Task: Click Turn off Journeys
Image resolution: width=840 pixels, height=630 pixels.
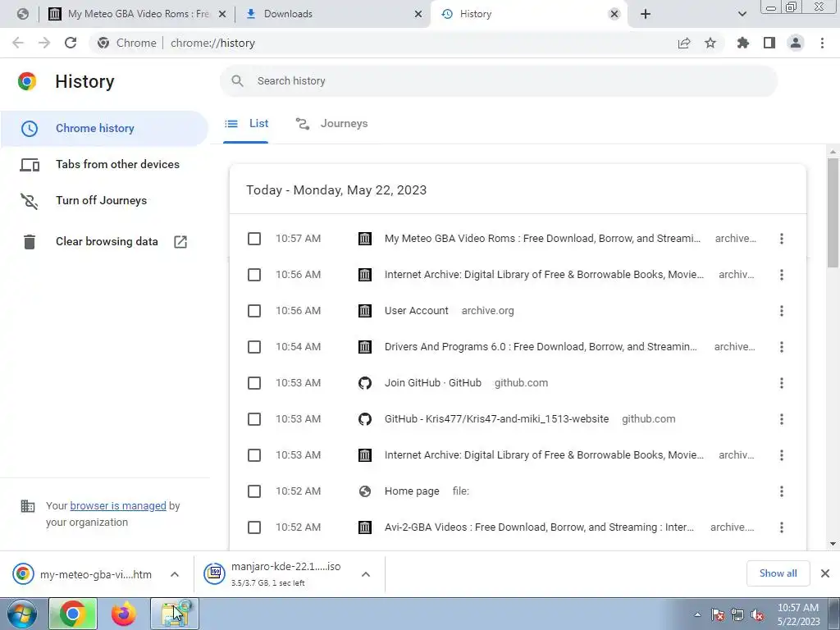Action: point(104,201)
